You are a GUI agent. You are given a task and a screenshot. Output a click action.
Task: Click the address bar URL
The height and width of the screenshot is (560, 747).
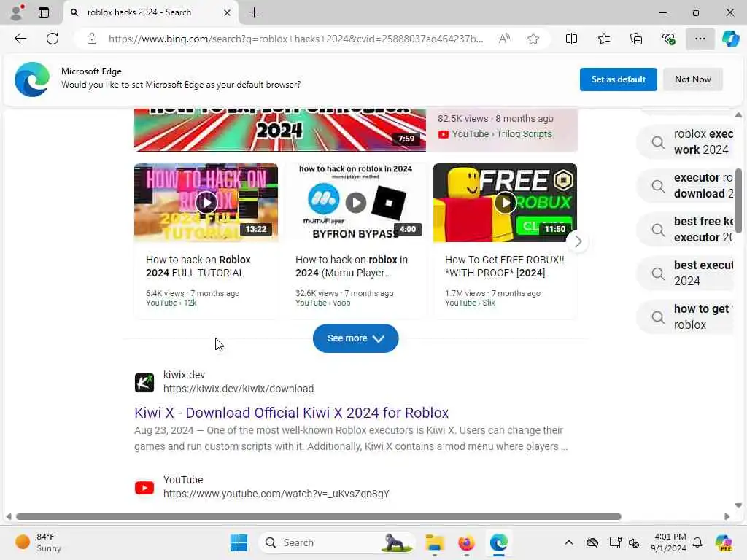295,39
